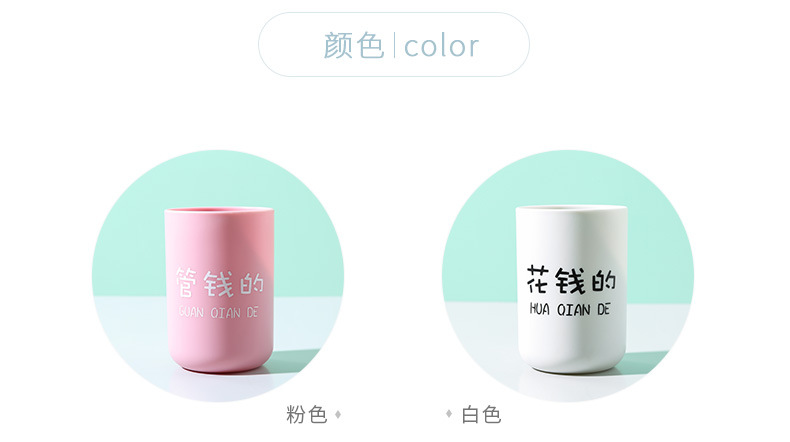Click HUA QIAN DE pinyin text
Image resolution: width=790 pixels, height=442 pixels.
[570, 309]
